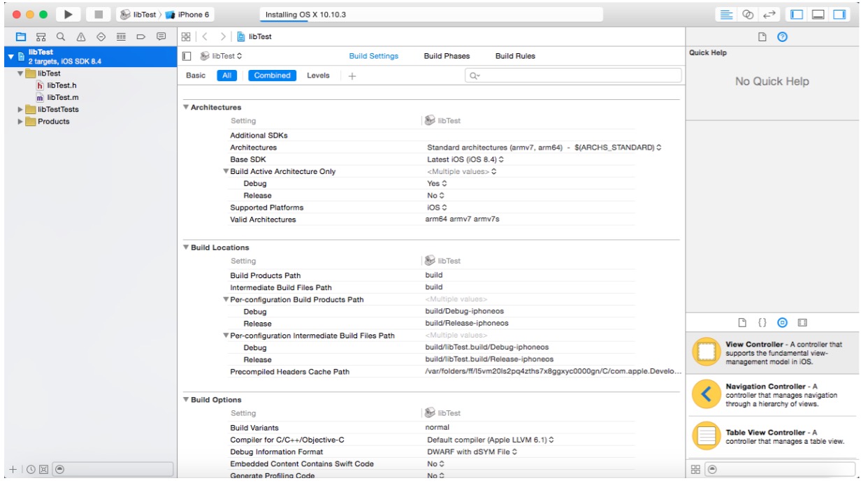
Task: Show the Quick Help inspector
Action: tap(783, 37)
